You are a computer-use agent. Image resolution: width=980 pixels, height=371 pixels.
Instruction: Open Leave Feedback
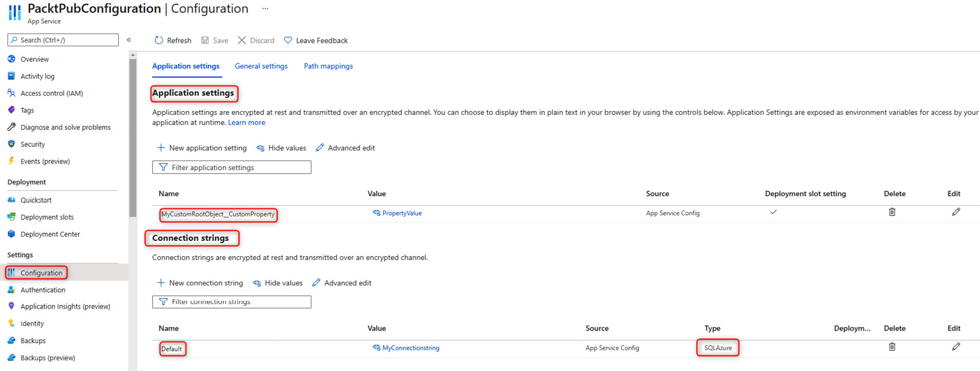(315, 40)
